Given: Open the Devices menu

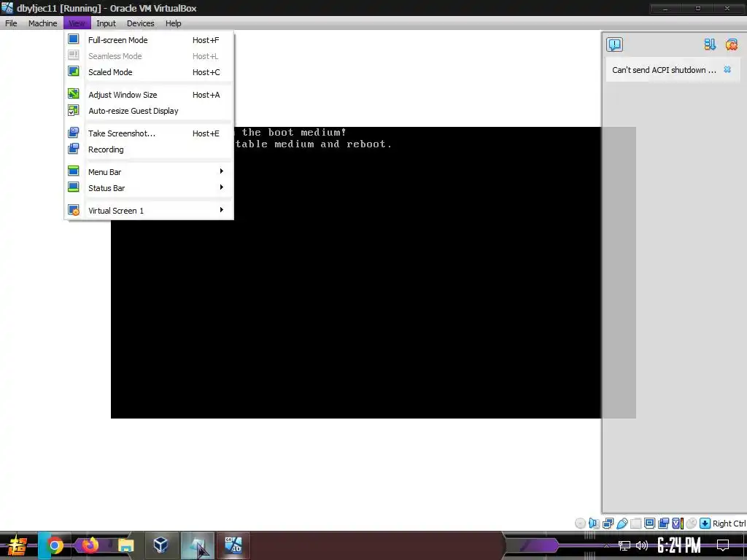Looking at the screenshot, I should coord(140,23).
